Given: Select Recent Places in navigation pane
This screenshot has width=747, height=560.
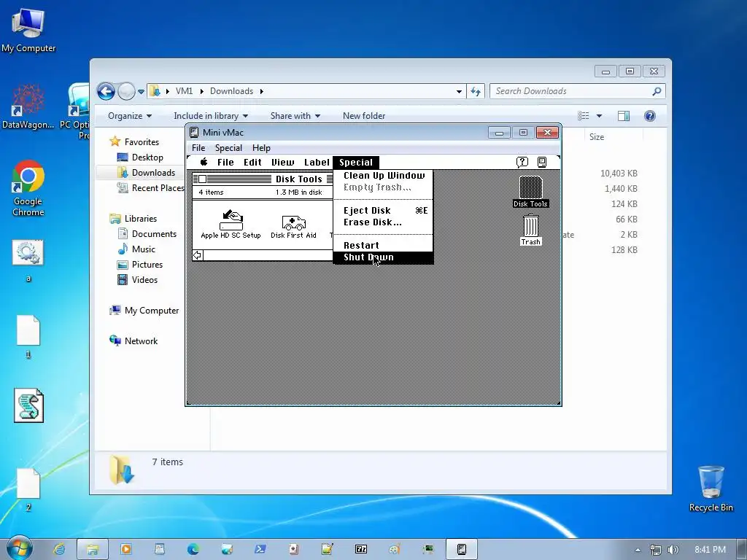Looking at the screenshot, I should pyautogui.click(x=150, y=188).
